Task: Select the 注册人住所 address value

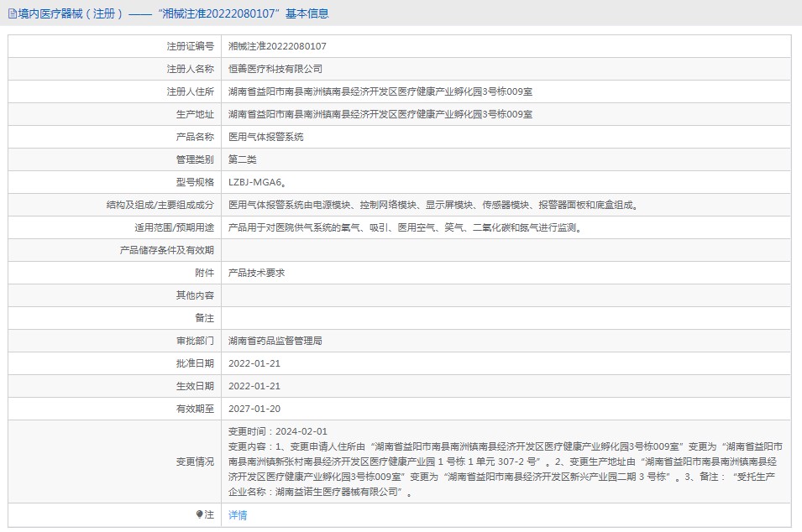Action: (380, 91)
